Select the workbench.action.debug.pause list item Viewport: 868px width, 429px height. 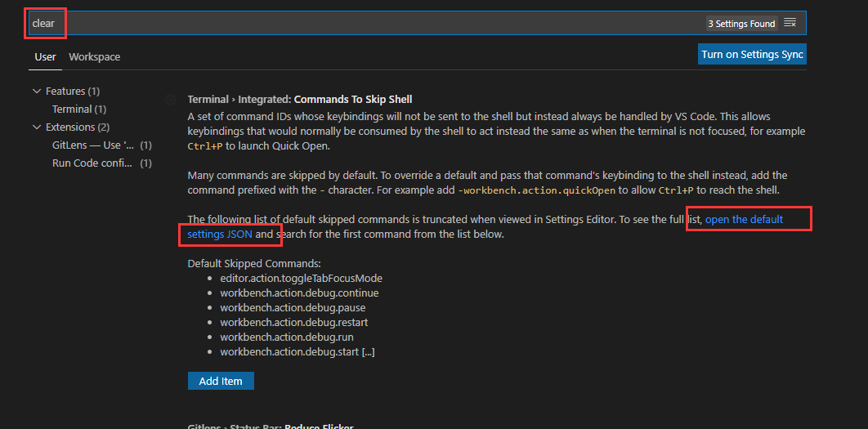click(x=293, y=307)
